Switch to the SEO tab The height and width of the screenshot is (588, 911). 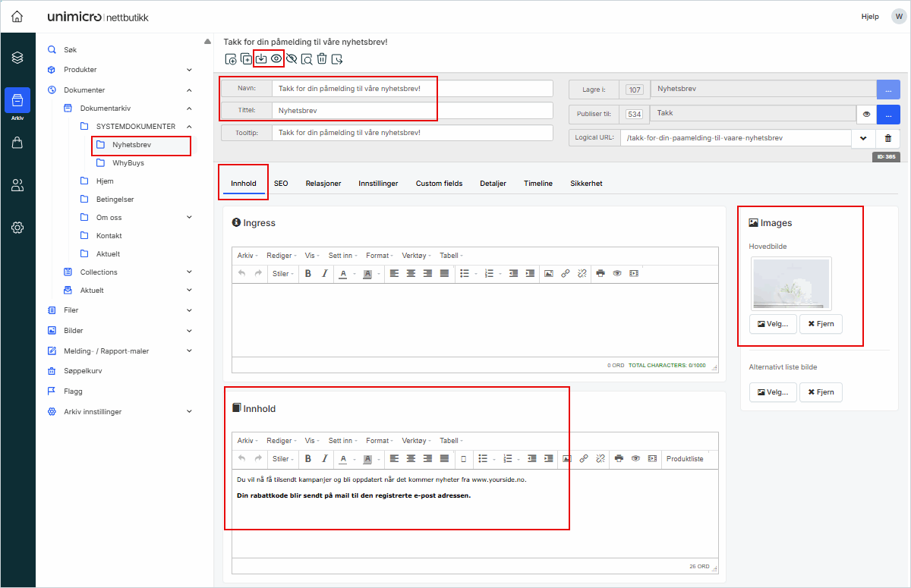coord(281,184)
